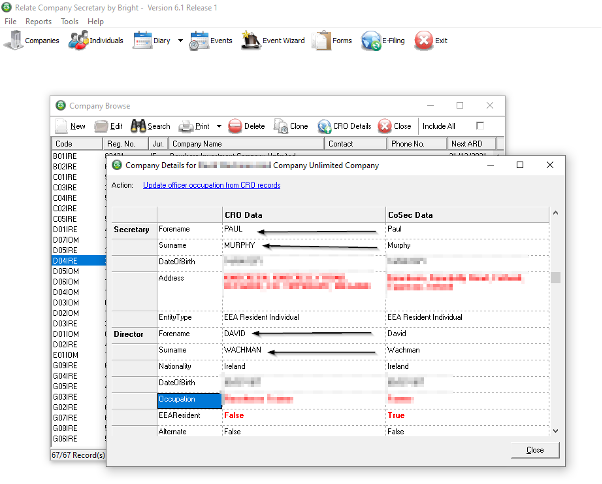The height and width of the screenshot is (484, 602).
Task: Select the highlighted Occupation field cell
Action: tap(190, 400)
